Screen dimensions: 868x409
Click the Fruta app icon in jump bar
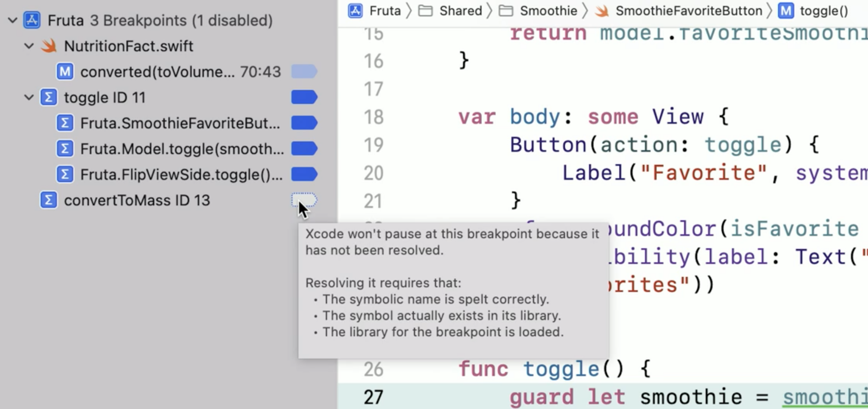point(356,10)
